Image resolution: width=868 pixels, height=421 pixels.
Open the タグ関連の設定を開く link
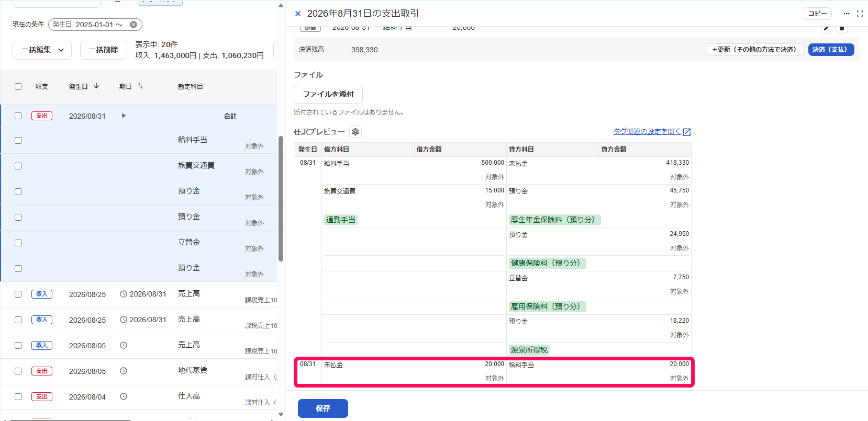[x=652, y=132]
